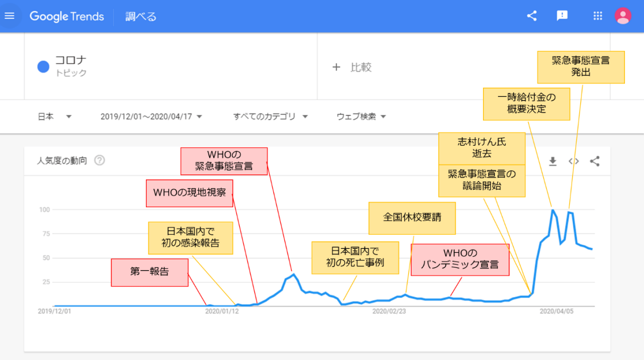Select the 調べる tab in header
This screenshot has width=644, height=360.
(x=141, y=17)
